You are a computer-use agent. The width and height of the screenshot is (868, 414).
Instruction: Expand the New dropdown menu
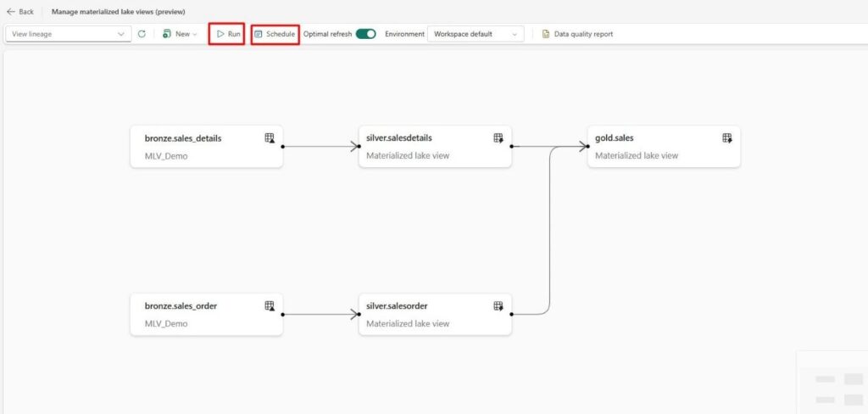coord(180,34)
